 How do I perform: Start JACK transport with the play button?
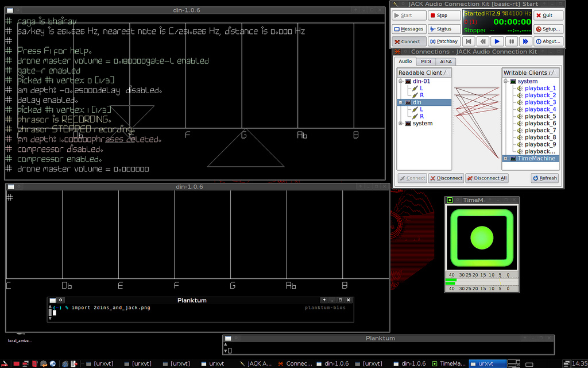[497, 41]
